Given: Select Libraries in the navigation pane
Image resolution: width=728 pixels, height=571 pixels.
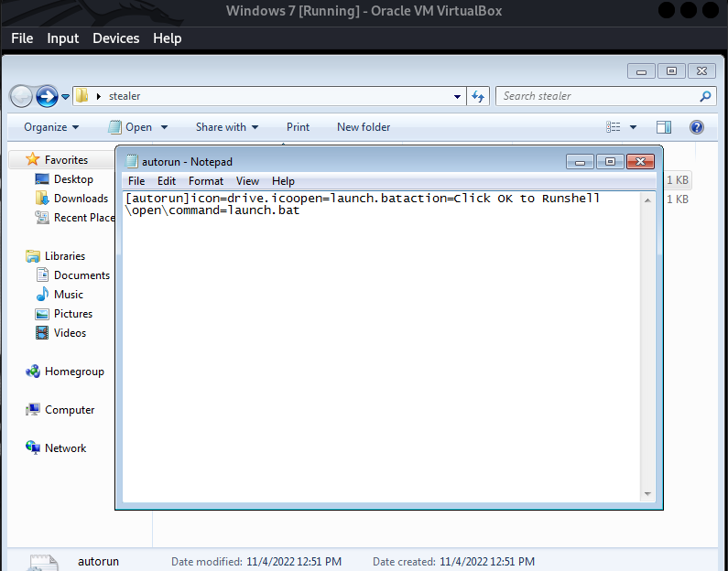Looking at the screenshot, I should [x=65, y=256].
